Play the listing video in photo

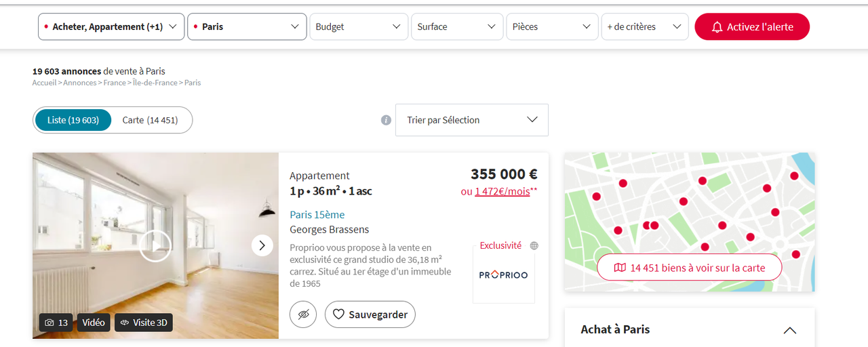[x=155, y=245]
